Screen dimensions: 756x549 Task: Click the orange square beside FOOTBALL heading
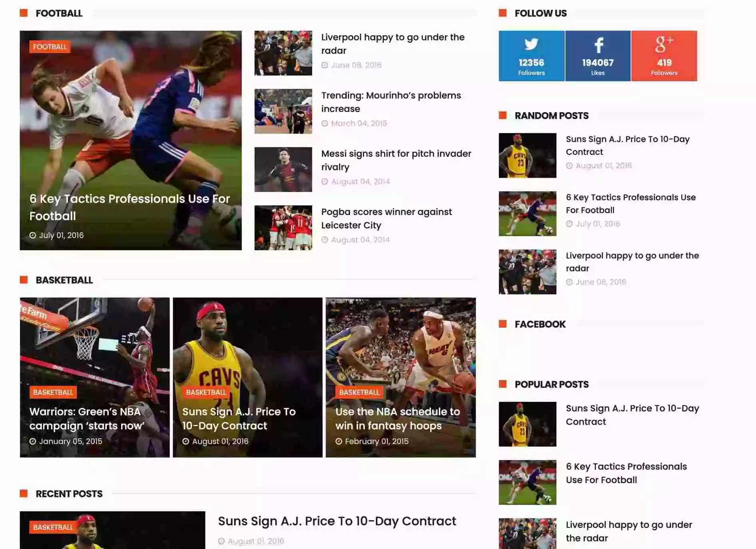[x=23, y=13]
